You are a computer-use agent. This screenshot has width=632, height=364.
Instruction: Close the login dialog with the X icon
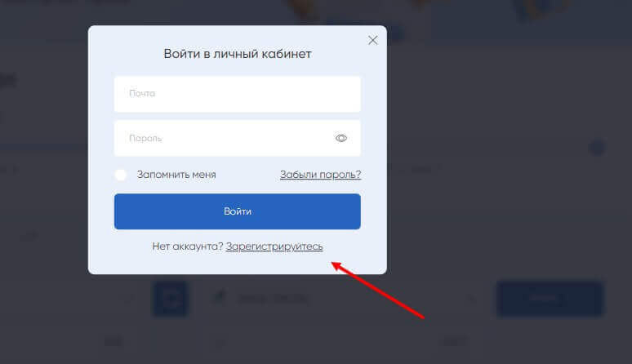373,40
